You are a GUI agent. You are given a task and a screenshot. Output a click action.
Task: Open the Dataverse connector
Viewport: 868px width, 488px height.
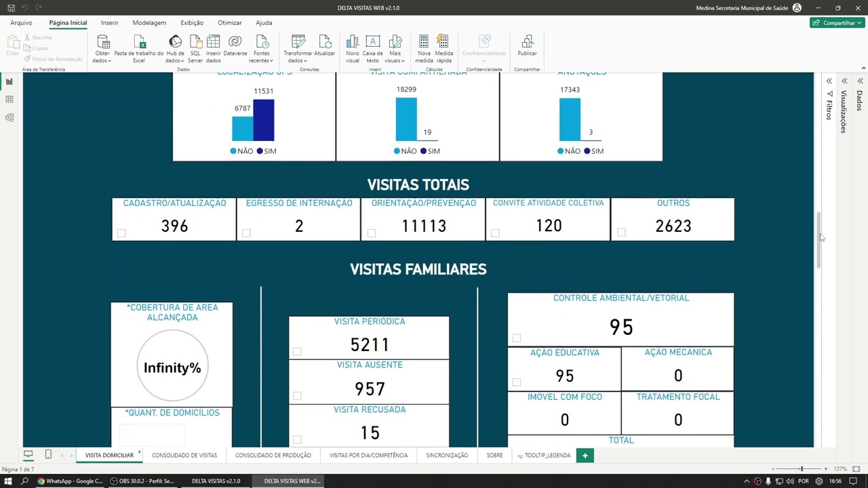point(235,46)
